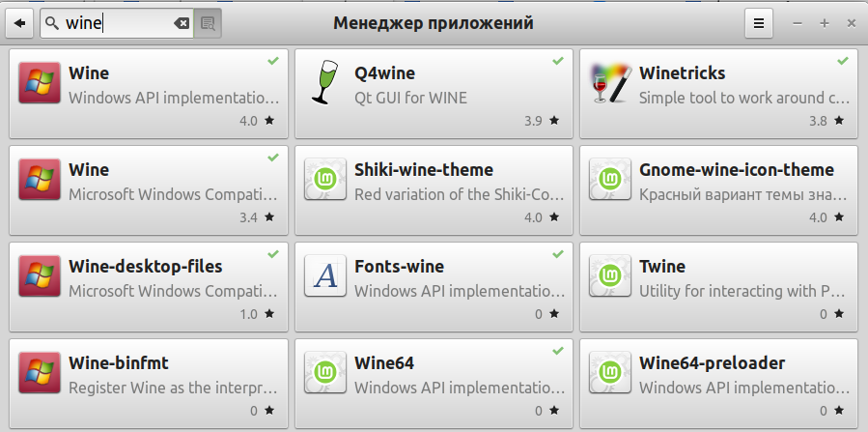868x432 pixels.
Task: Select the Wine64 package title
Action: tap(383, 363)
